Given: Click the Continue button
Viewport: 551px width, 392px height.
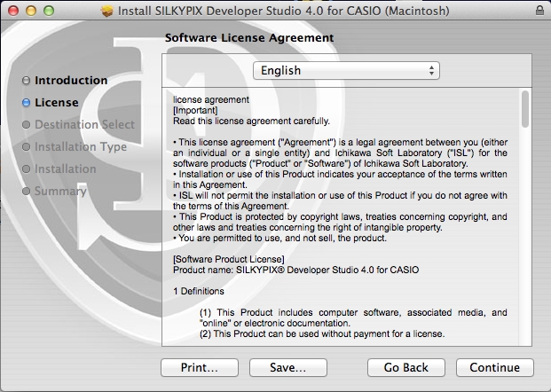Looking at the screenshot, I should (495, 367).
